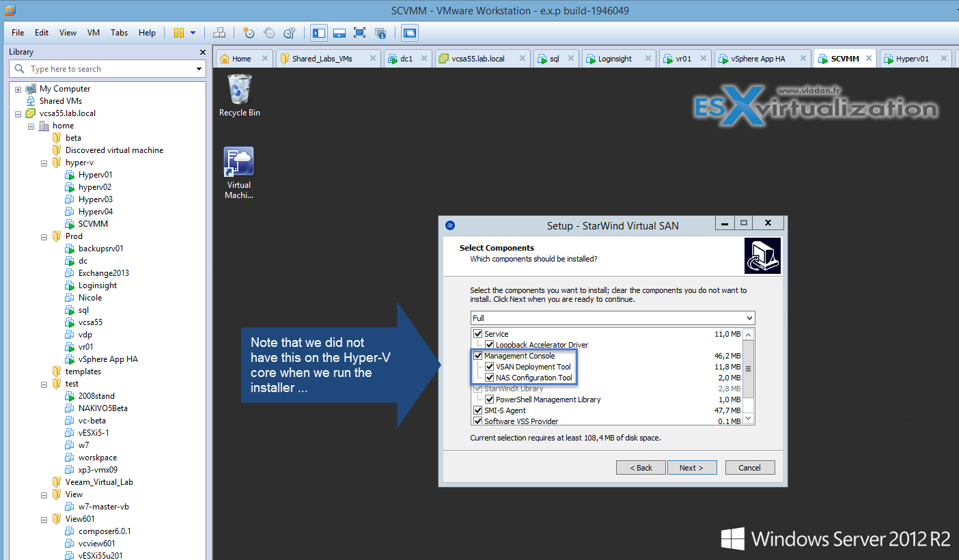This screenshot has height=560, width=959.
Task: Open the File menu
Action: pyautogui.click(x=18, y=33)
